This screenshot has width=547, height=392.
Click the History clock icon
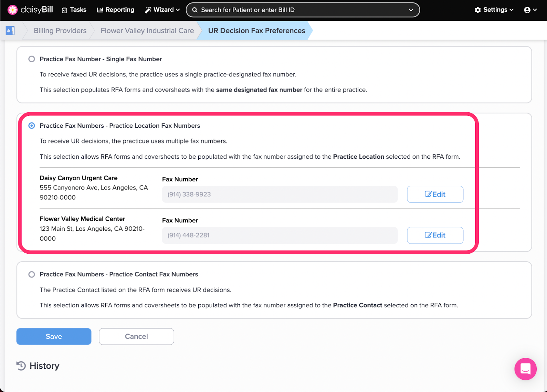click(x=21, y=366)
